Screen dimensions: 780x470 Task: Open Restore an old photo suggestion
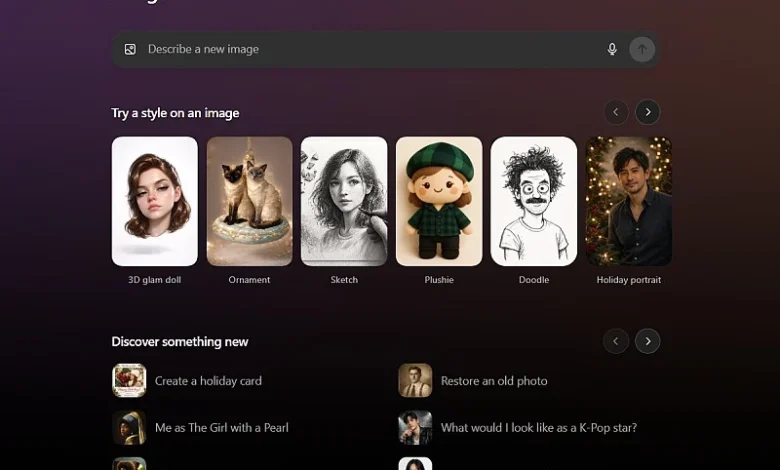[x=494, y=381]
